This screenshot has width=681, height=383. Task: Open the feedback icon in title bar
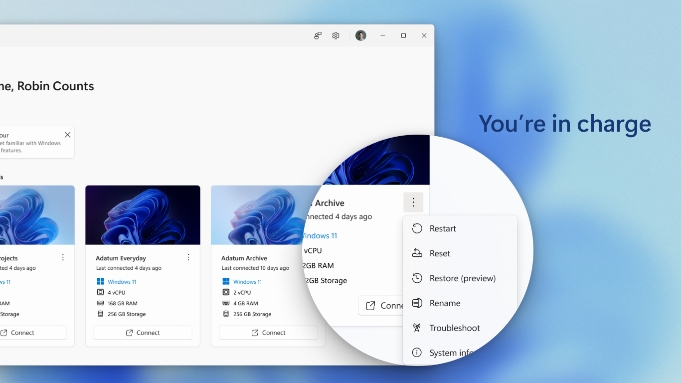pyautogui.click(x=318, y=36)
